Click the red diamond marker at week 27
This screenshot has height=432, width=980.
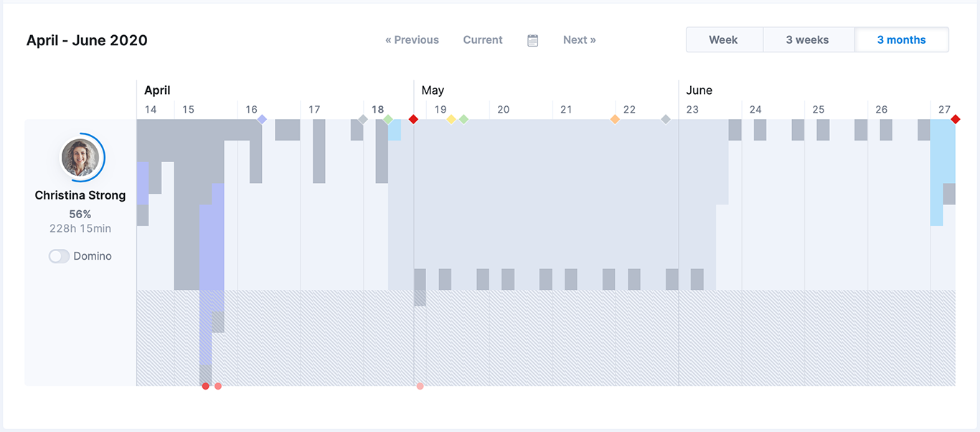pos(955,119)
